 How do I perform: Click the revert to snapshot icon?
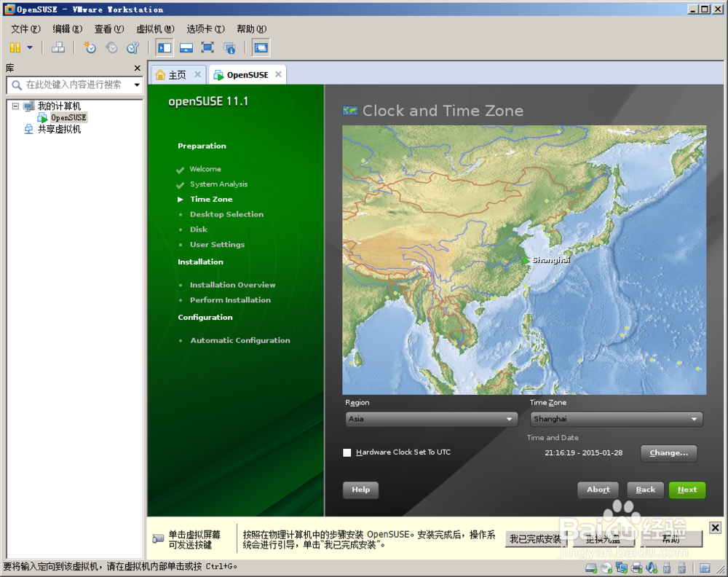click(x=111, y=47)
